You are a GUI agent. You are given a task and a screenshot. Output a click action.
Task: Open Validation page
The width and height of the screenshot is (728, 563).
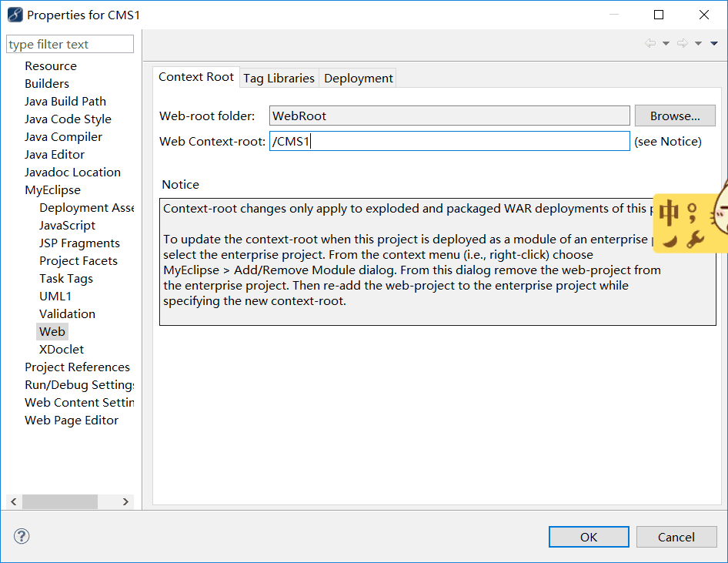(x=67, y=313)
